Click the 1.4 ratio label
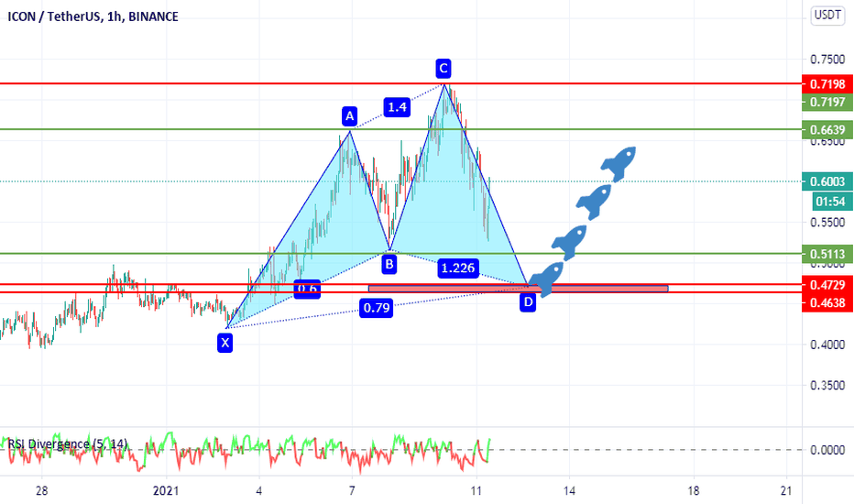The height and width of the screenshot is (504, 854). click(397, 107)
